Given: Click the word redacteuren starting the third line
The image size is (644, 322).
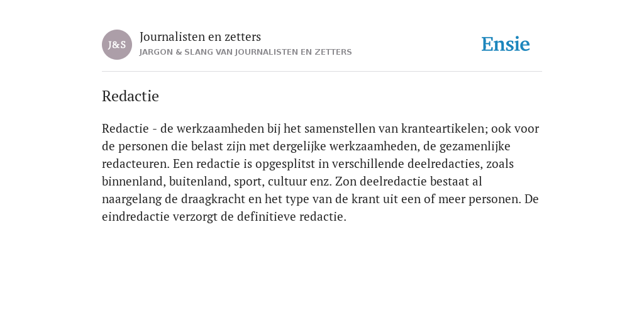Looking at the screenshot, I should coord(135,164).
